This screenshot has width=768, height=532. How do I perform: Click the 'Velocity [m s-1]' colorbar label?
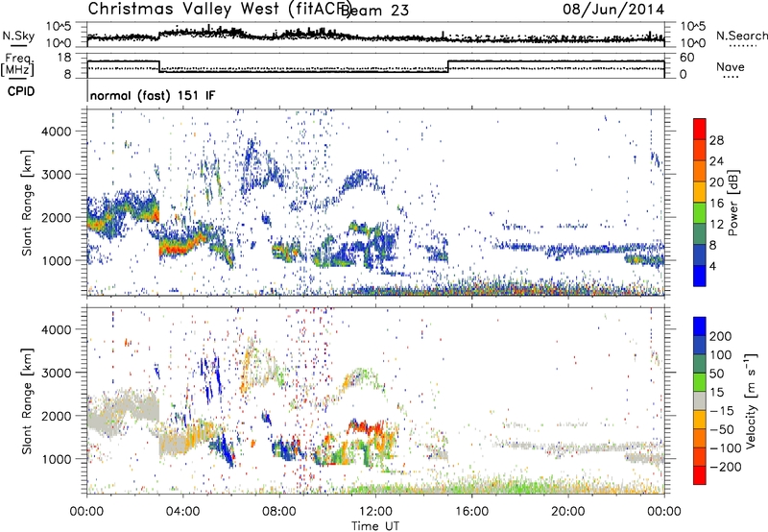751,400
